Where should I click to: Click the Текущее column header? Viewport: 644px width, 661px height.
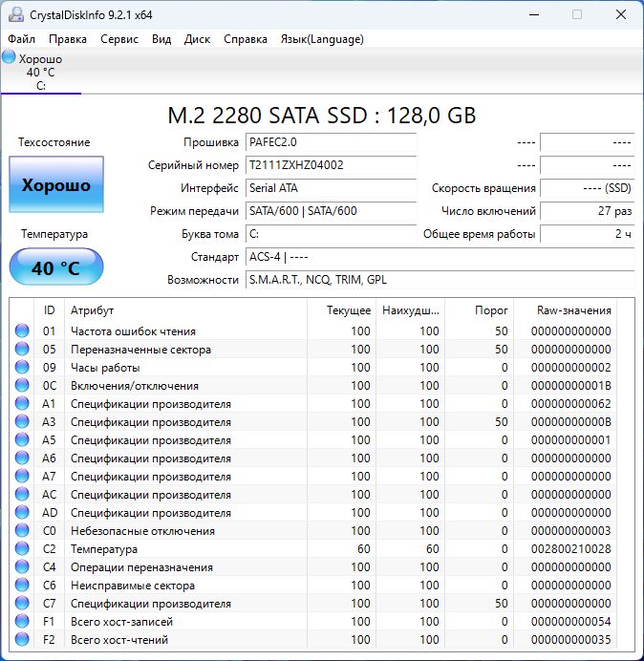341,310
